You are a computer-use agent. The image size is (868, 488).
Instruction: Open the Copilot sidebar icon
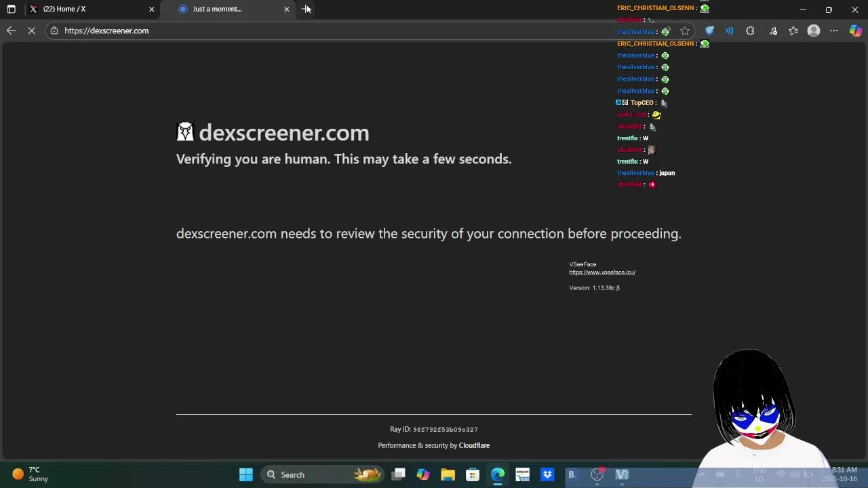click(x=855, y=30)
